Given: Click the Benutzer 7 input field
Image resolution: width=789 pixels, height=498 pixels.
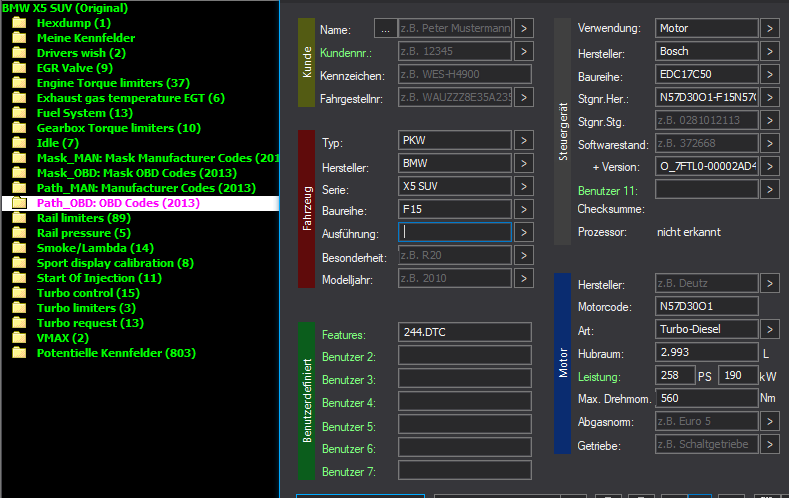Looking at the screenshot, I should pyautogui.click(x=465, y=470).
